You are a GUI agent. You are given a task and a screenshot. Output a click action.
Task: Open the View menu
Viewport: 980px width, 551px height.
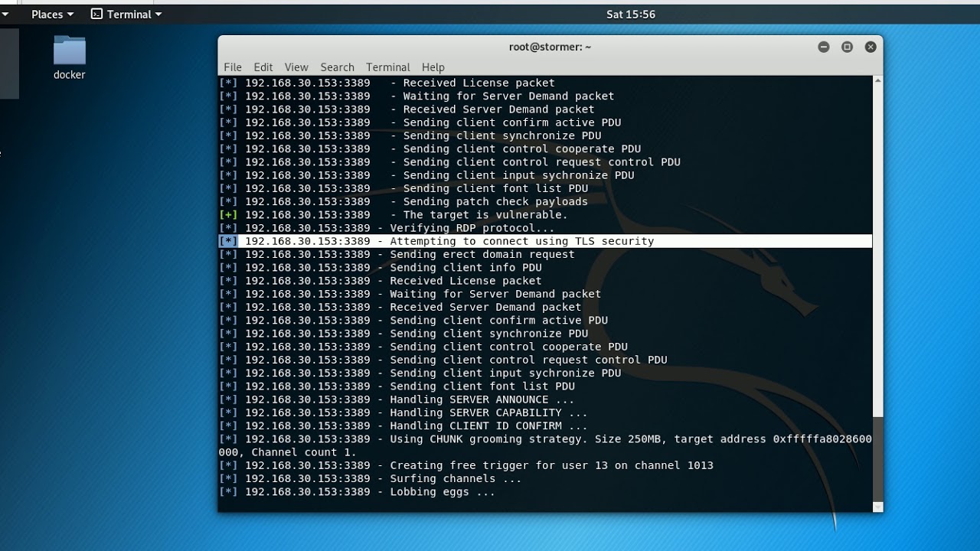point(296,67)
